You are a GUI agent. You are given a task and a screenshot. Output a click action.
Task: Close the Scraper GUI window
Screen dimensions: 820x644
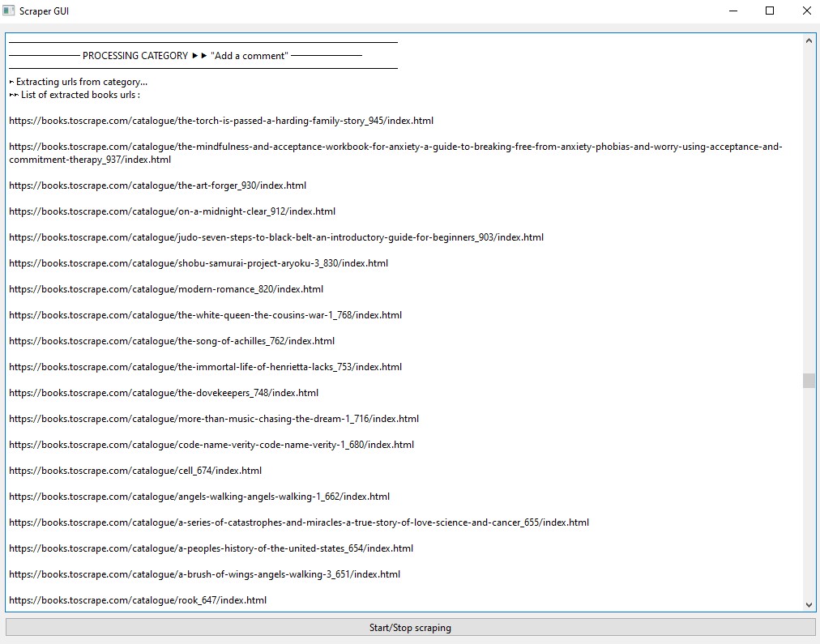click(806, 11)
